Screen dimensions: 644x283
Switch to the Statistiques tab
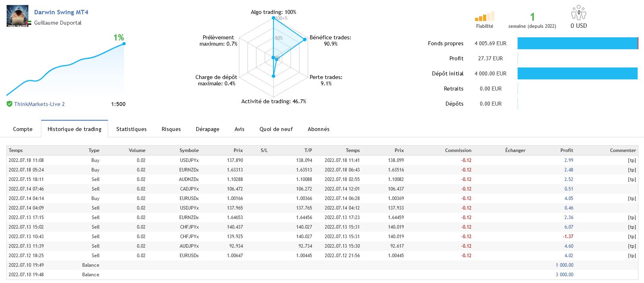(131, 129)
